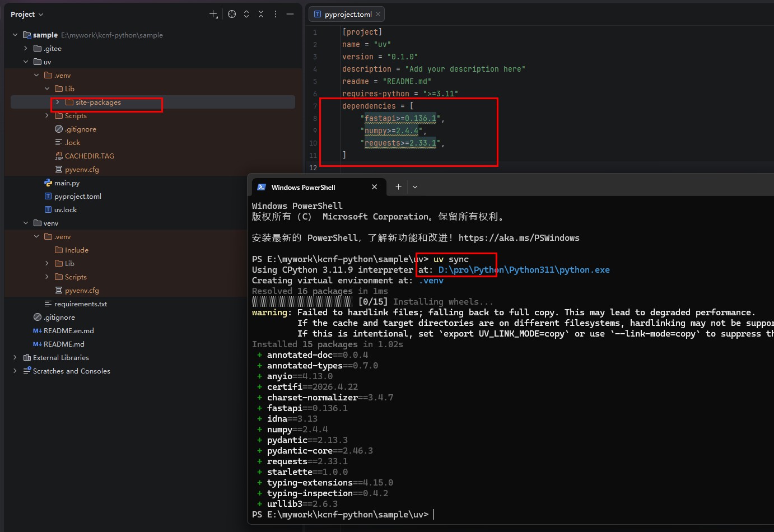The width and height of the screenshot is (774, 532).
Task: Click the blue .venv path in terminal output
Action: (431, 281)
